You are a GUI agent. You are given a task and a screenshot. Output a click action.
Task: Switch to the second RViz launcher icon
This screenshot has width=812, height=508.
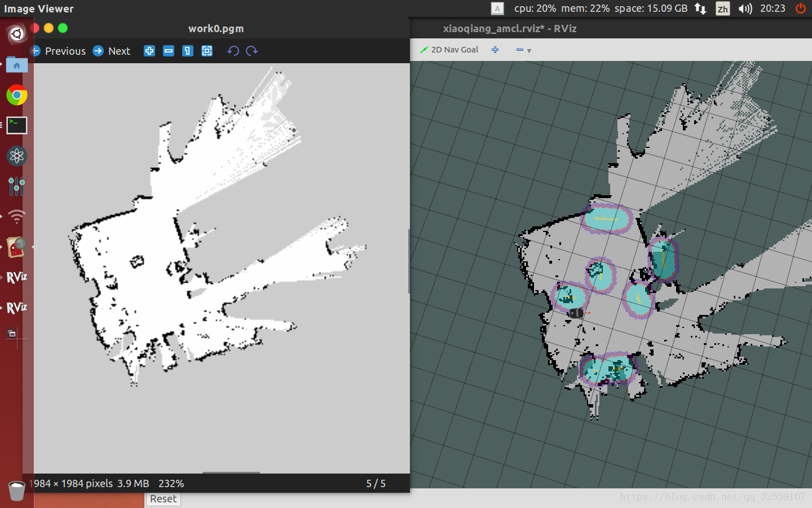[x=17, y=308]
